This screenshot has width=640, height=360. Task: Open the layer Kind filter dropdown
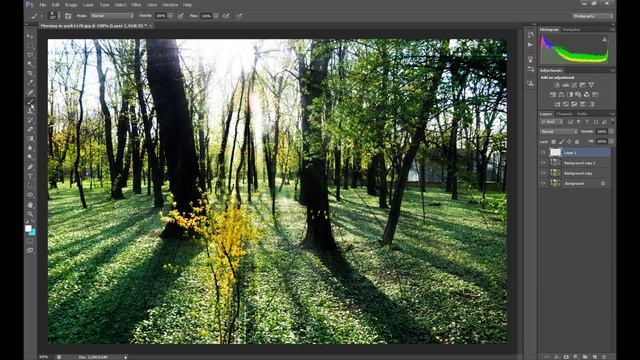551,122
